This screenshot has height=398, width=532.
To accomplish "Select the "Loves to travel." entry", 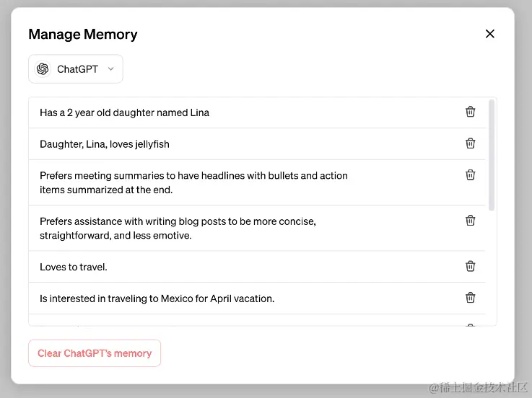I will coord(74,267).
